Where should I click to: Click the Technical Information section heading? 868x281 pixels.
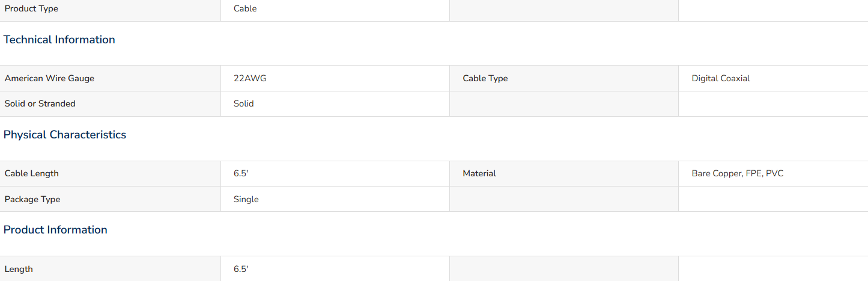pos(59,40)
